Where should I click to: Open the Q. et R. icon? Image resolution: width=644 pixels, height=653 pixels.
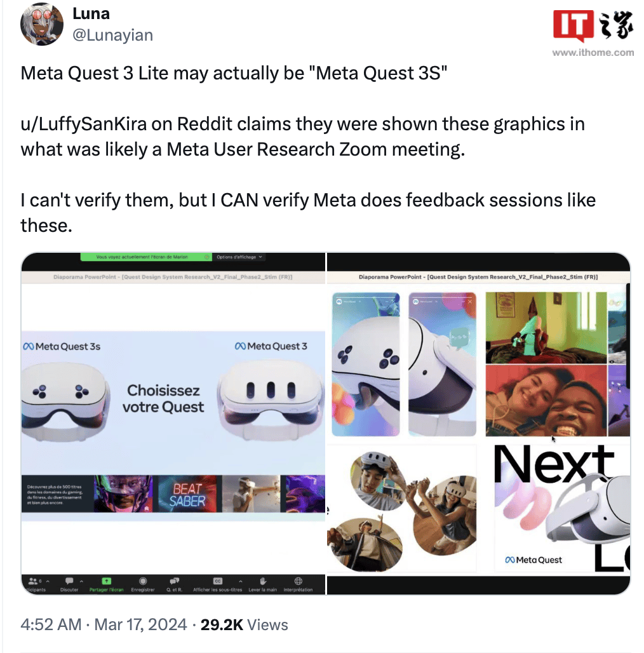[x=175, y=581]
